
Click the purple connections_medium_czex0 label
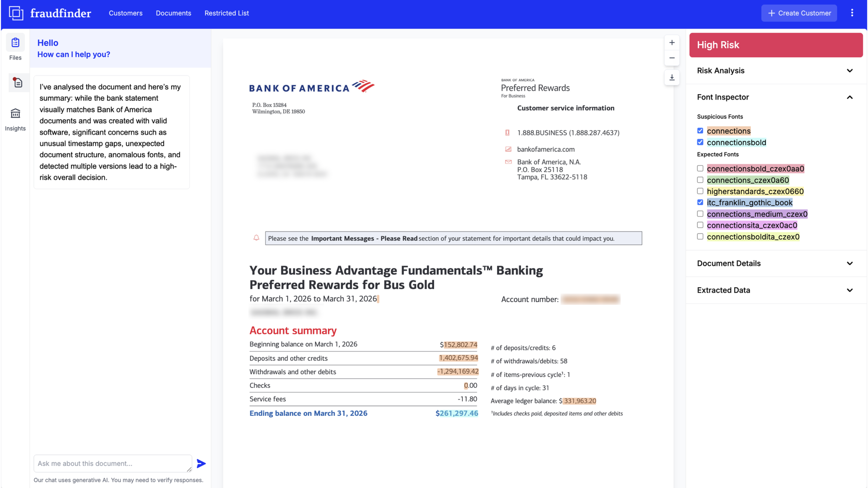(x=757, y=214)
